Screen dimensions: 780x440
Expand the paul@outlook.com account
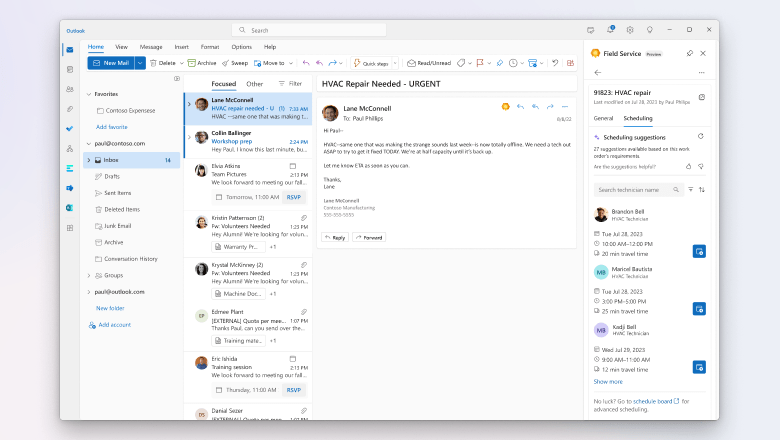pyautogui.click(x=88, y=291)
